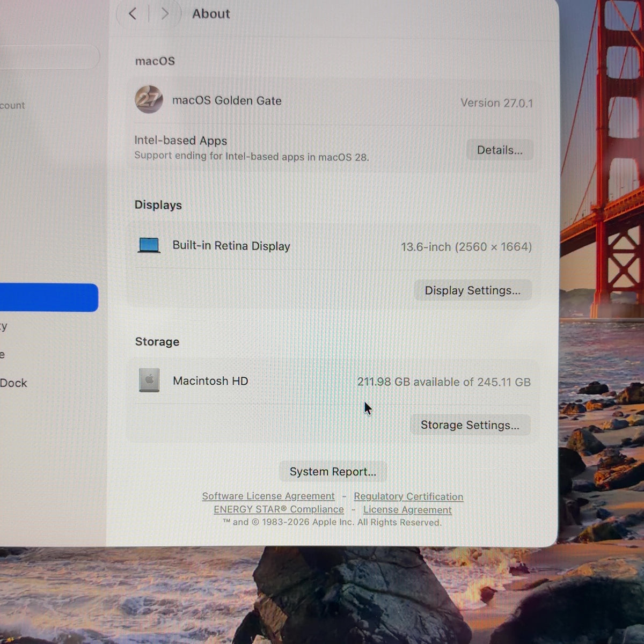Open Details for Intel-based Apps
The width and height of the screenshot is (644, 644).
point(499,150)
